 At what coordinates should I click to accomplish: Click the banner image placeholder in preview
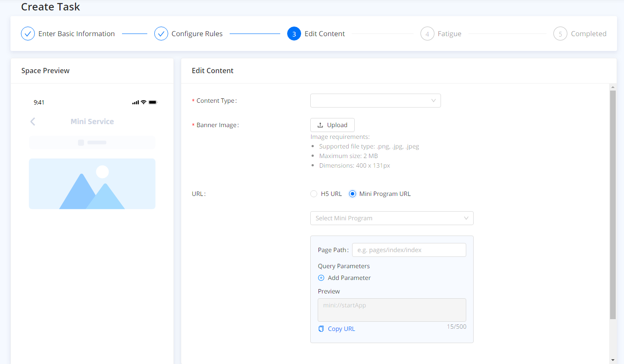pyautogui.click(x=92, y=184)
